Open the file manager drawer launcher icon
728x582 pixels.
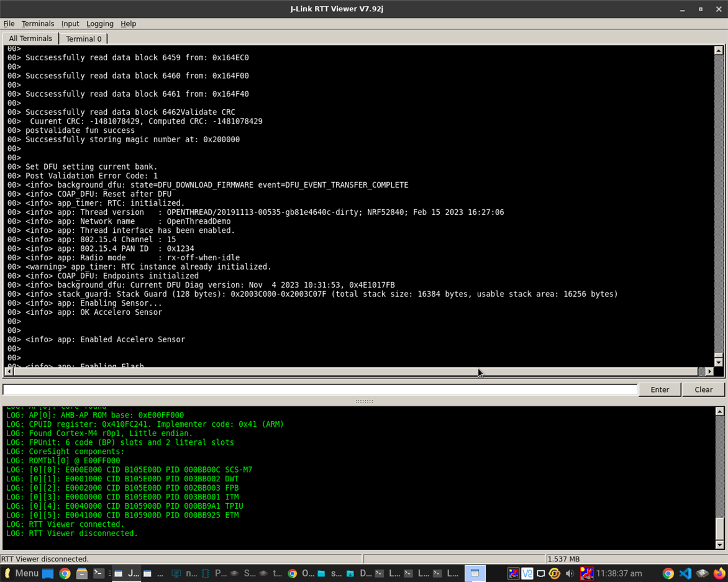82,573
